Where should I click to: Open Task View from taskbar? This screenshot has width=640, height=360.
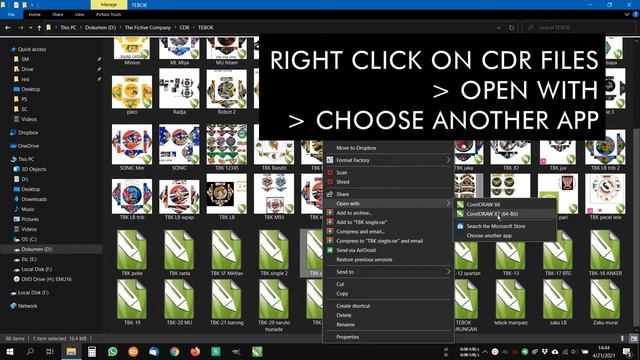tap(50, 351)
